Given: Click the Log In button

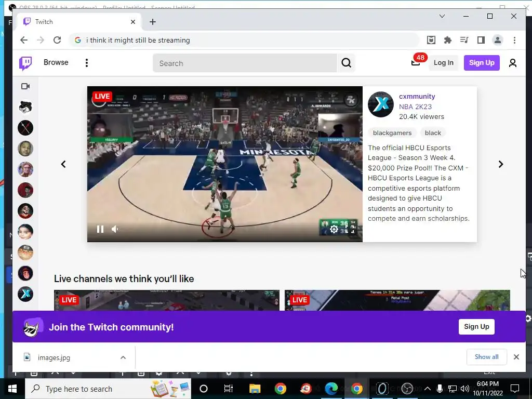Looking at the screenshot, I should pyautogui.click(x=444, y=63).
